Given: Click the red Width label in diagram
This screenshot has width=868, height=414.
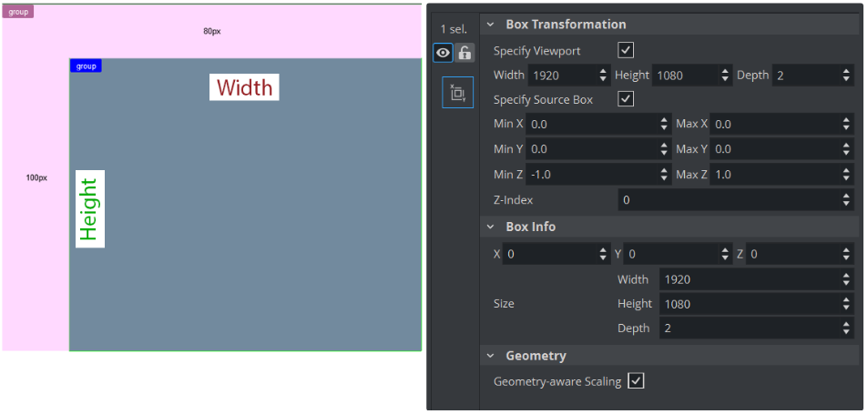Looking at the screenshot, I should click(x=244, y=87).
